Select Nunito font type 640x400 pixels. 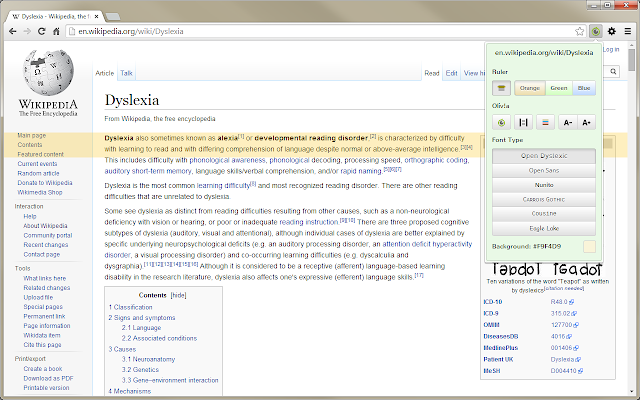pos(544,185)
